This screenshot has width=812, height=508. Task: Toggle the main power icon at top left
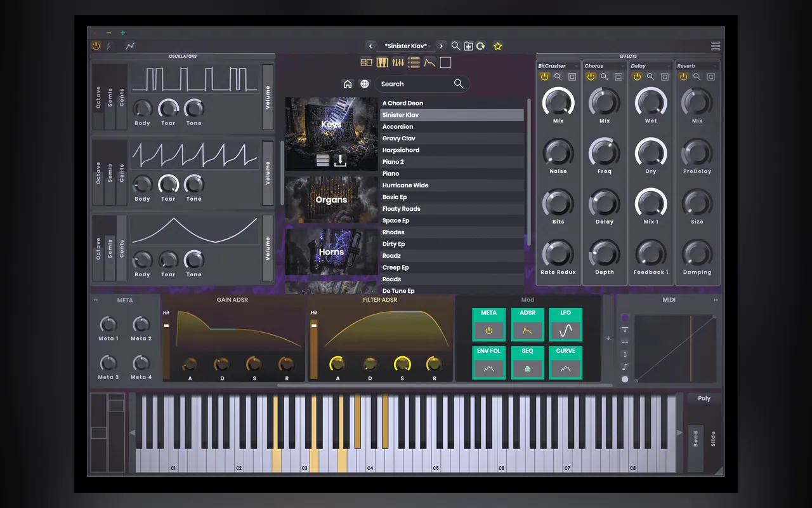pyautogui.click(x=96, y=46)
